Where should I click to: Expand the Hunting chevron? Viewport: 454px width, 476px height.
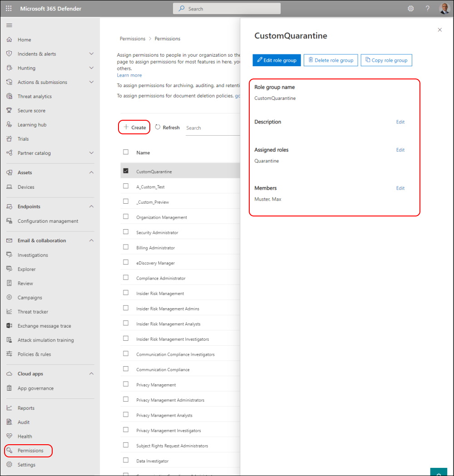pyautogui.click(x=91, y=68)
